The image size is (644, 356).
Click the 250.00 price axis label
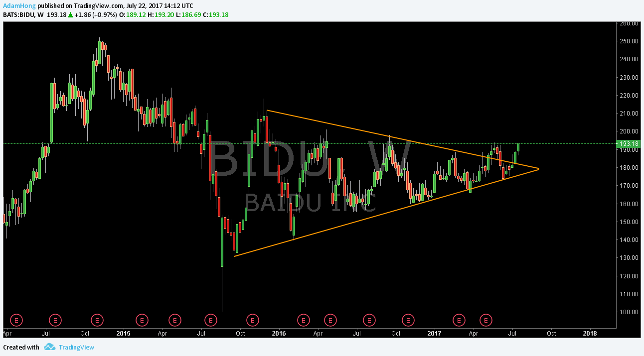[x=629, y=41]
